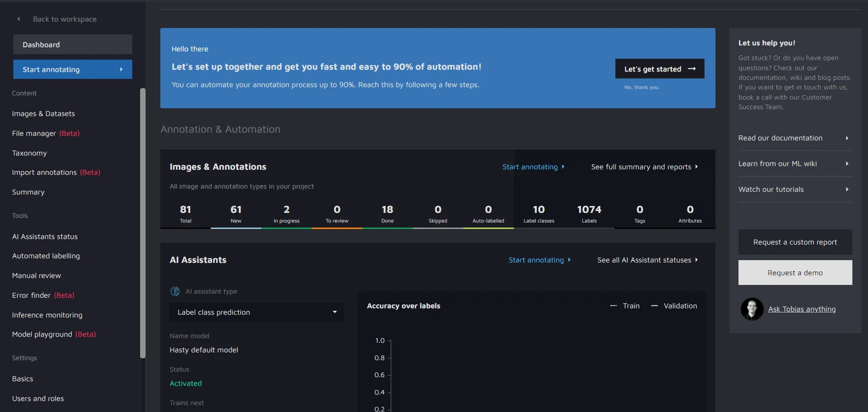
Task: Click the back arrow beside Back to workspace
Action: pos(18,19)
